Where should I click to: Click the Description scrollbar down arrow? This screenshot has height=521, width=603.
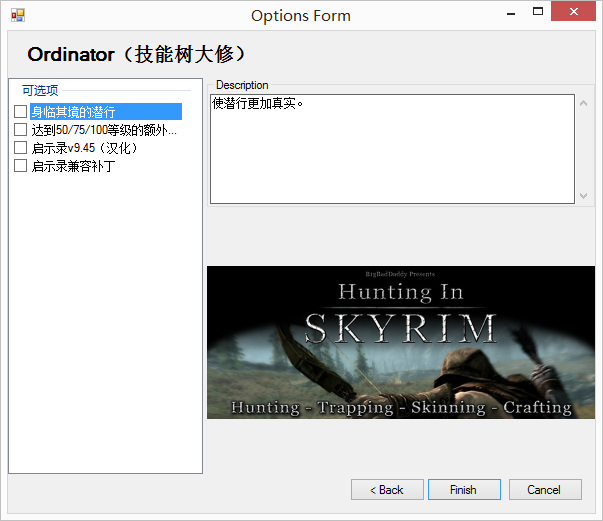click(x=584, y=195)
